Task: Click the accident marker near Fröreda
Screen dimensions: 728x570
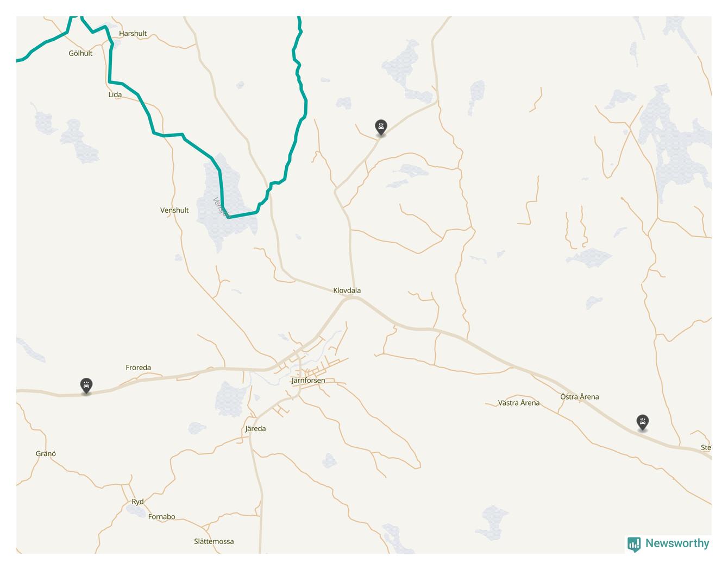Action: [86, 386]
